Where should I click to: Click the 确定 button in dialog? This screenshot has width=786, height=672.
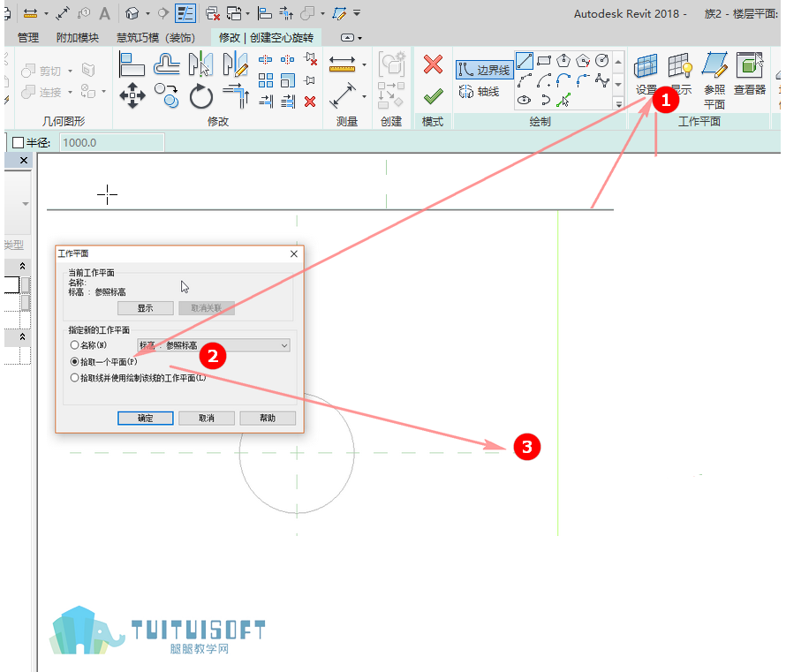pos(146,418)
